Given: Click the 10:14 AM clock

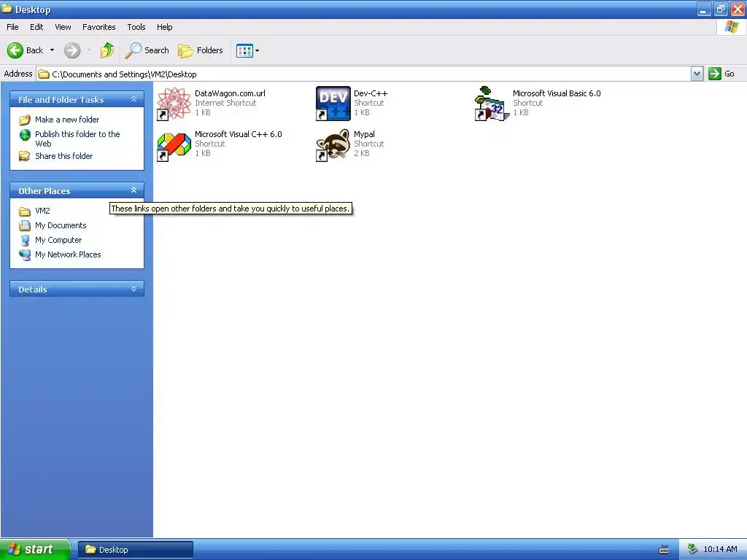Looking at the screenshot, I should (720, 550).
